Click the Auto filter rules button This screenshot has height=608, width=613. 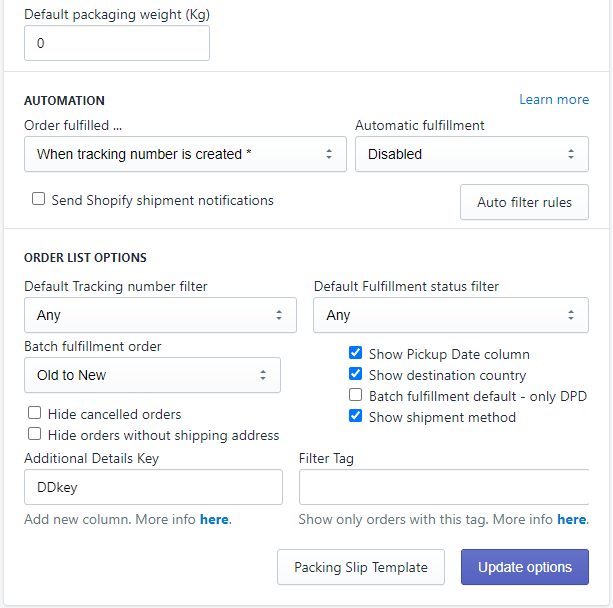(x=524, y=202)
